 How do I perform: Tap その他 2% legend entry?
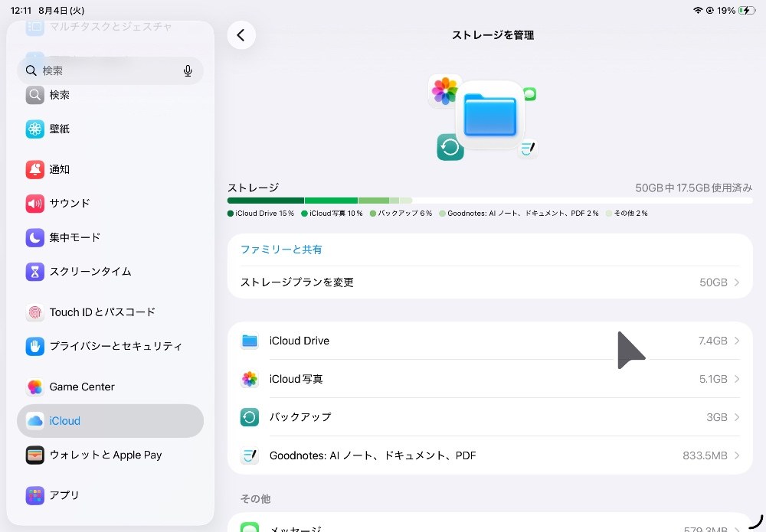(627, 214)
